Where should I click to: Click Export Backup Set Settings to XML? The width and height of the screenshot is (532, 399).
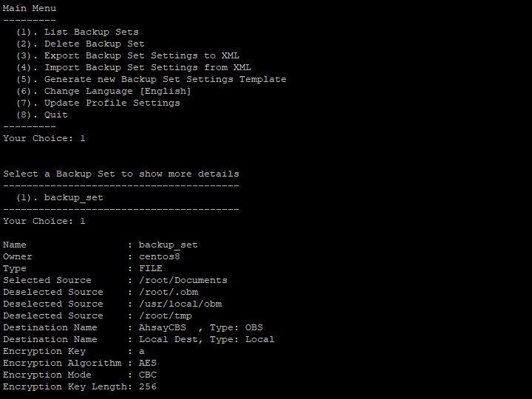[141, 55]
